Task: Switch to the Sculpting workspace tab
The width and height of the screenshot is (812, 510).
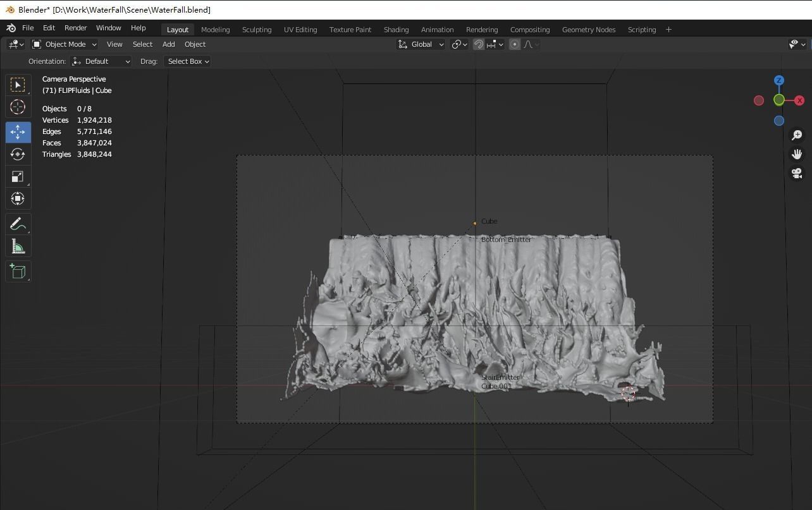Action: pos(257,30)
